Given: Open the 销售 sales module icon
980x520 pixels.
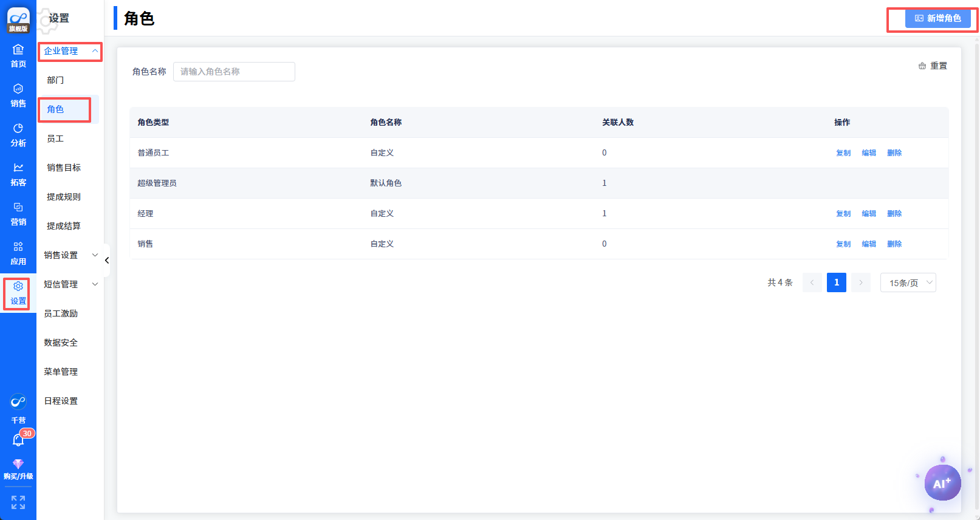Looking at the screenshot, I should [x=18, y=95].
